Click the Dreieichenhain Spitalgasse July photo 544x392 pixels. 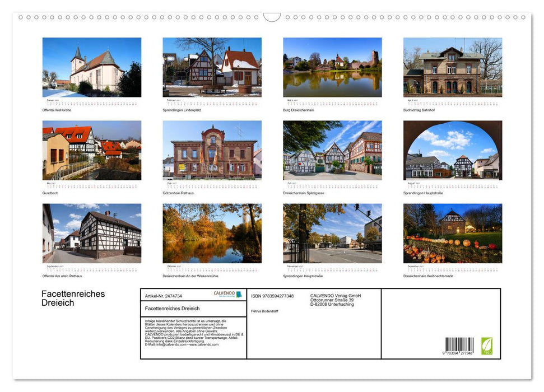coord(332,150)
